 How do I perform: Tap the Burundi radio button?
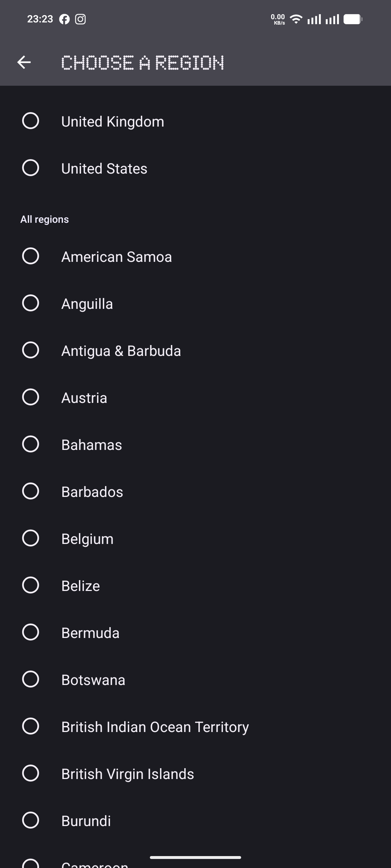coord(30,820)
